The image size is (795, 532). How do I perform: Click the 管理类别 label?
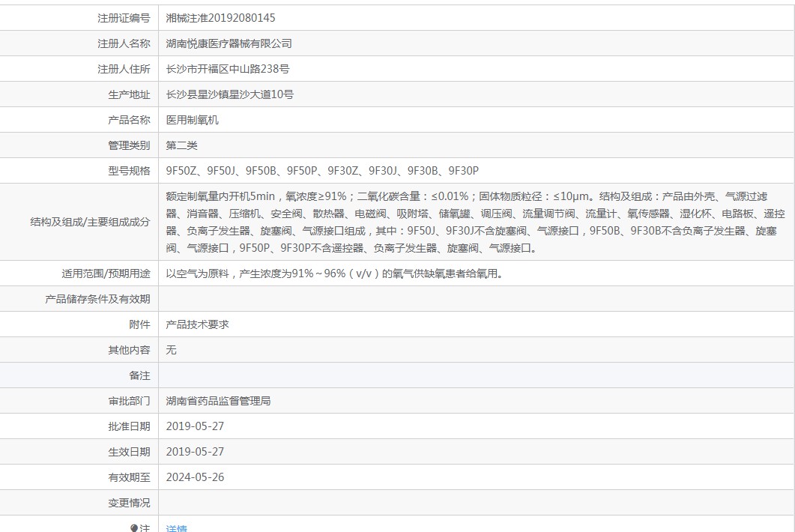pos(130,145)
